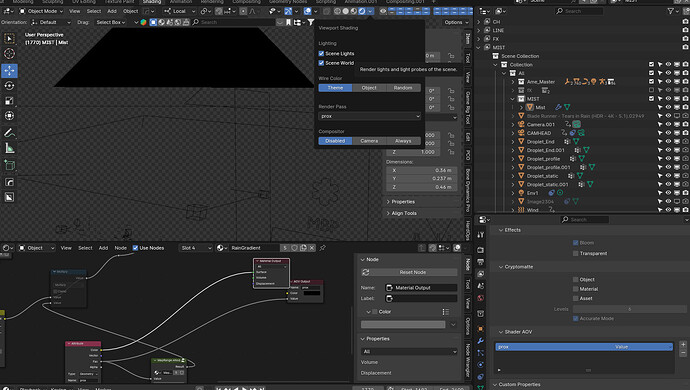The image size is (690, 390).
Task: Switch to Node Wrangler sidebar tab
Action: coord(468,361)
